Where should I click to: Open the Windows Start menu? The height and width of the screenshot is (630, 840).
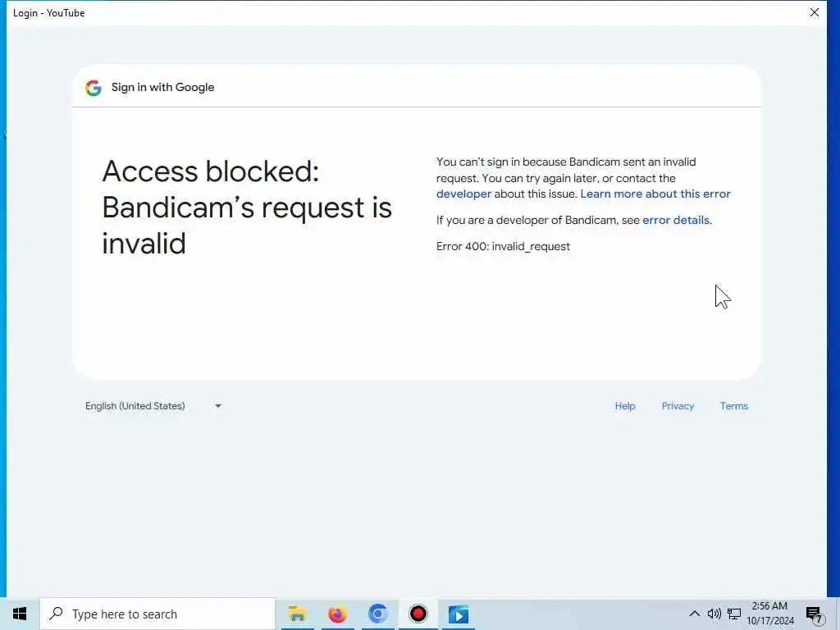pyautogui.click(x=20, y=614)
